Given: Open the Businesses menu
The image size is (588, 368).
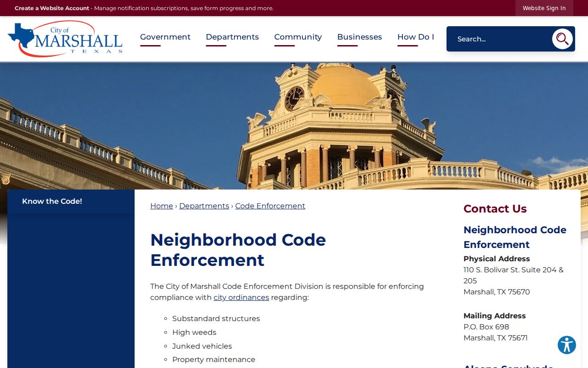Looking at the screenshot, I should pyautogui.click(x=360, y=37).
